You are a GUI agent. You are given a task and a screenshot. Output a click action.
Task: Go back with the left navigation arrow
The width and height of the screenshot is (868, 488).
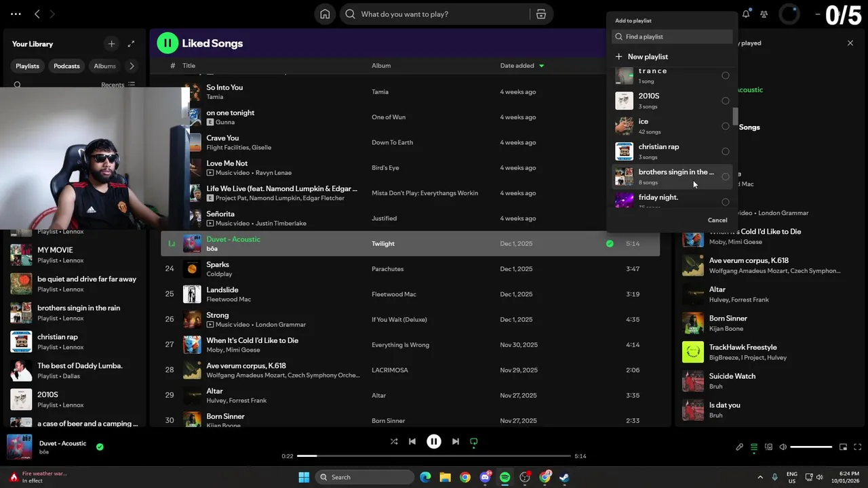click(x=37, y=14)
